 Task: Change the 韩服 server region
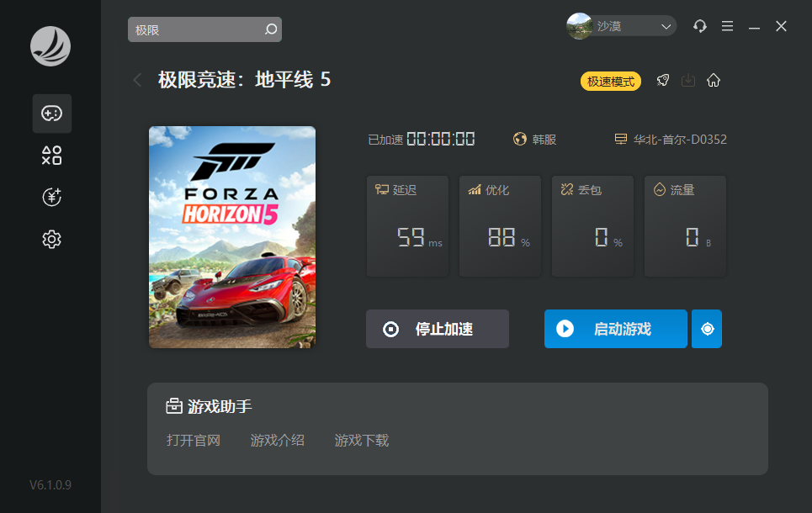[x=535, y=140]
